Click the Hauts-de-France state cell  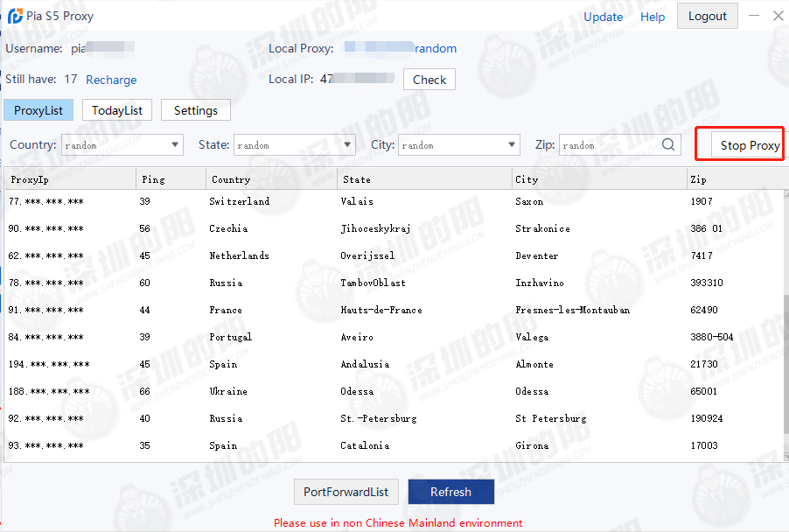(381, 310)
